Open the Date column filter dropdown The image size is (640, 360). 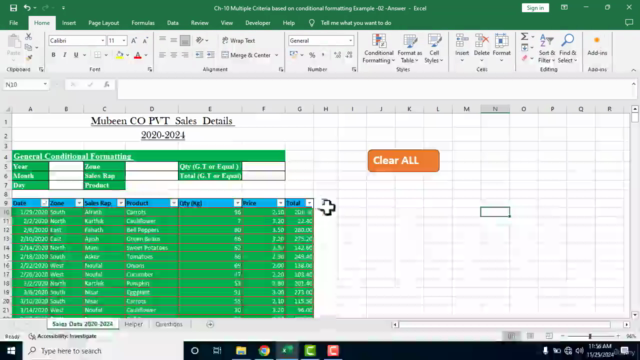(x=44, y=203)
